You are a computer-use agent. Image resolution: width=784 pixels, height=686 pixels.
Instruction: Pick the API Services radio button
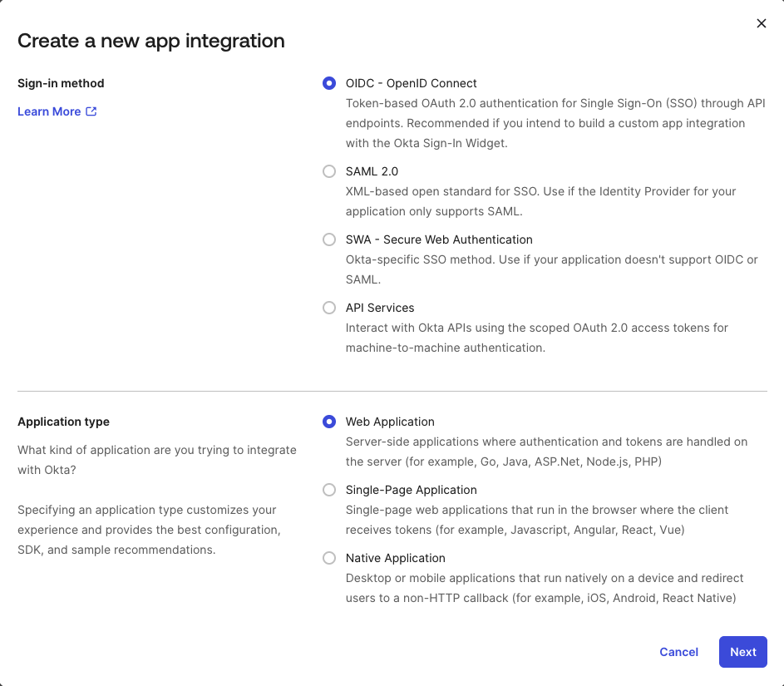(x=329, y=308)
